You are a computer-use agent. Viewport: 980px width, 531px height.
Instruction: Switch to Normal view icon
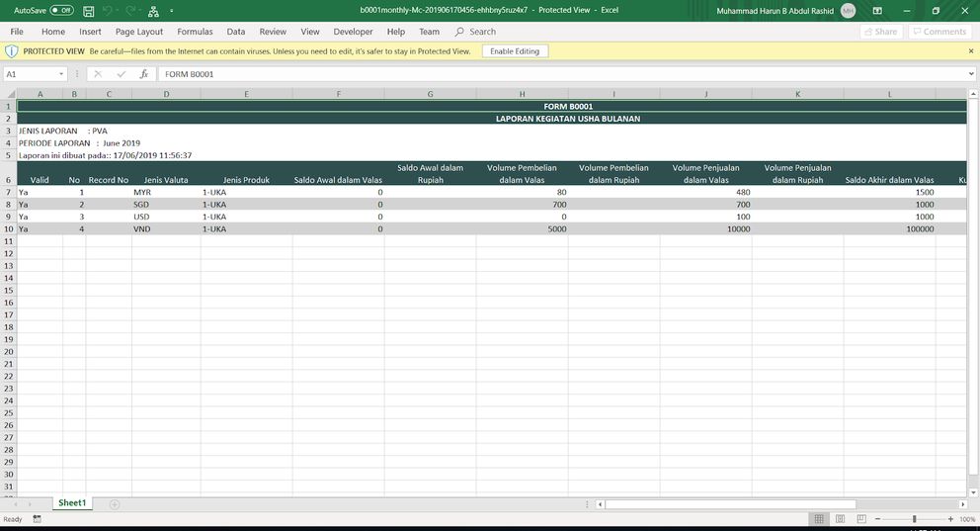click(x=819, y=519)
